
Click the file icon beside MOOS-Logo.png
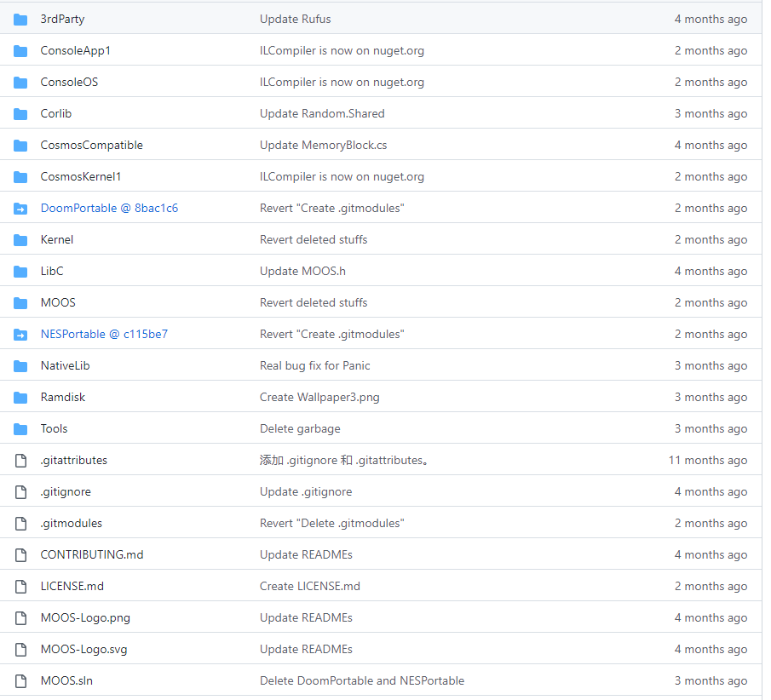tap(20, 618)
